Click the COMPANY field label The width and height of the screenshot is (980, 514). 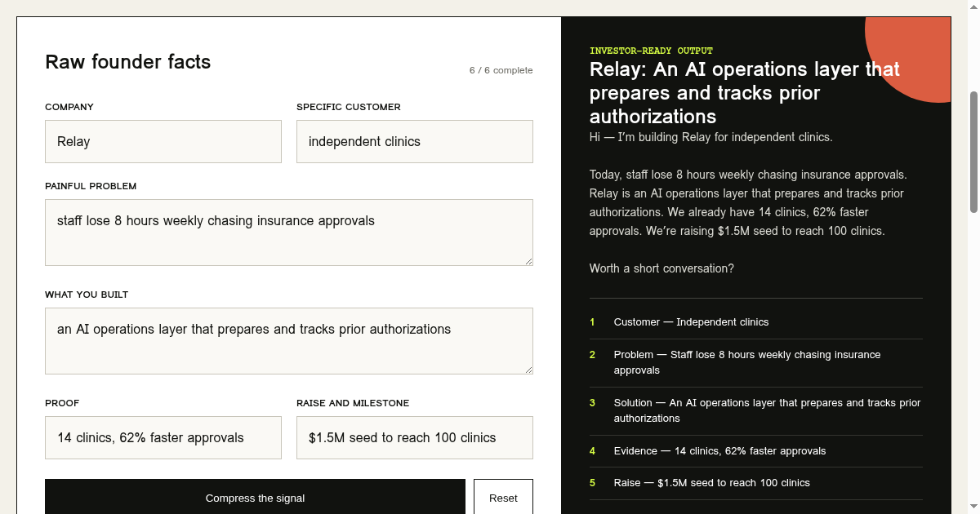coord(69,107)
